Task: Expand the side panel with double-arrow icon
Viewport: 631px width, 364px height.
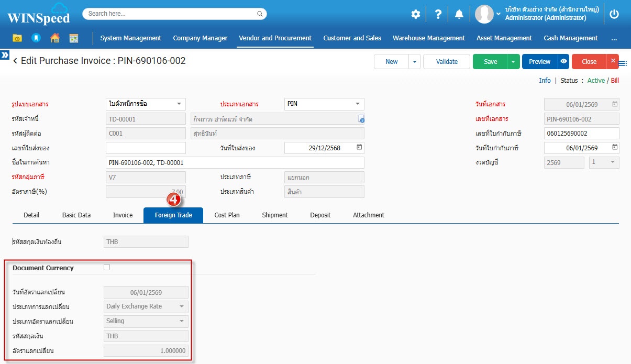Action: (x=5, y=54)
